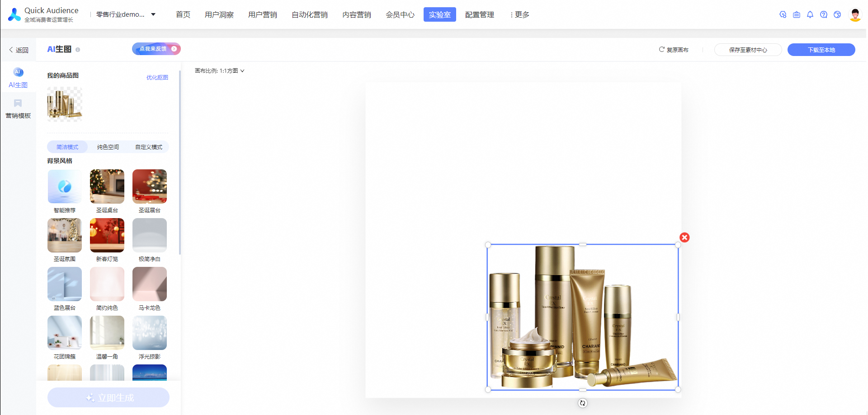Switch to 纯色空间 mode

(107, 147)
